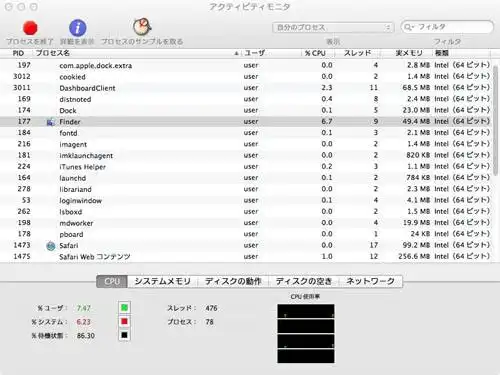
Task: Click the 256.6 MB memory value
Action: point(414,256)
